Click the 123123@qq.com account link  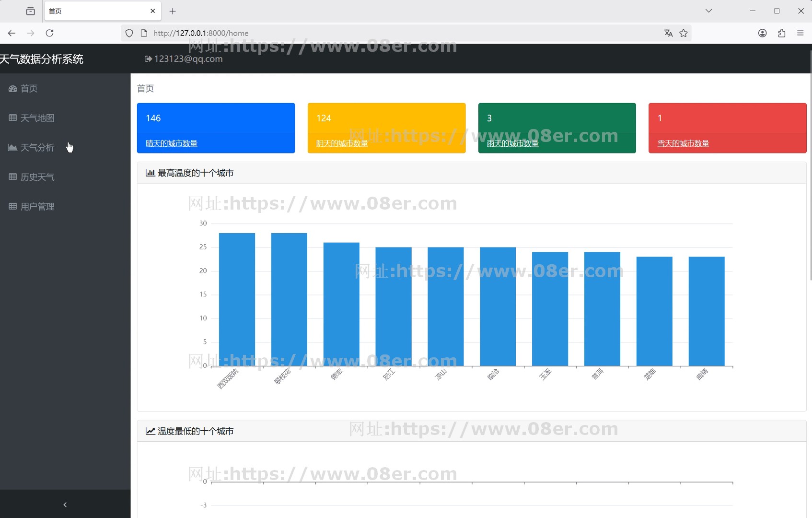188,59
